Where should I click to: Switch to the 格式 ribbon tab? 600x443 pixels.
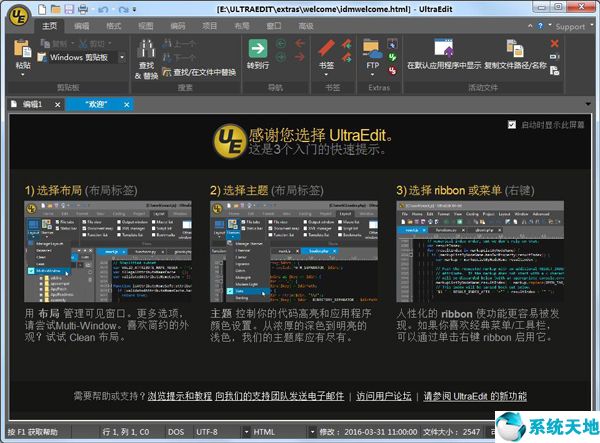[x=114, y=26]
